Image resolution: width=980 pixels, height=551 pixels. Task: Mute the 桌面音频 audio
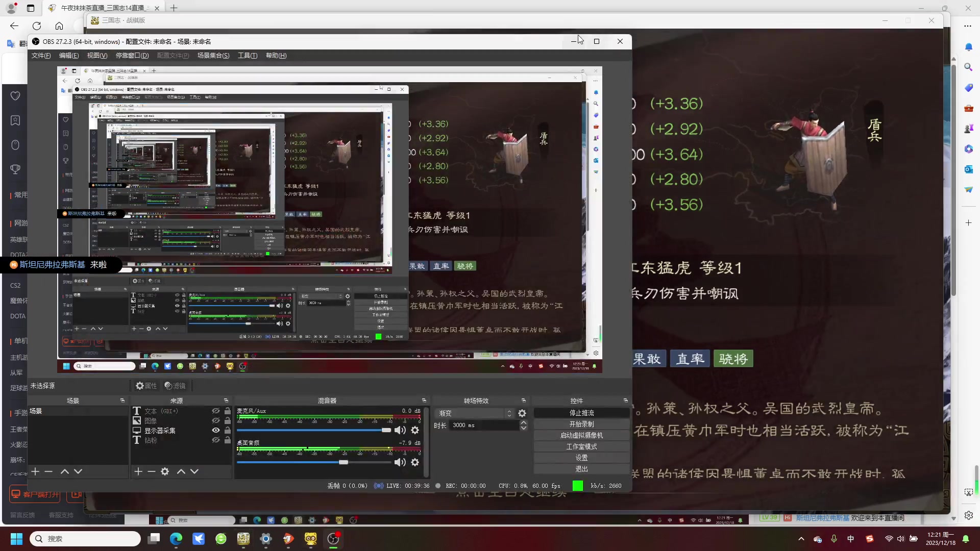[400, 462]
